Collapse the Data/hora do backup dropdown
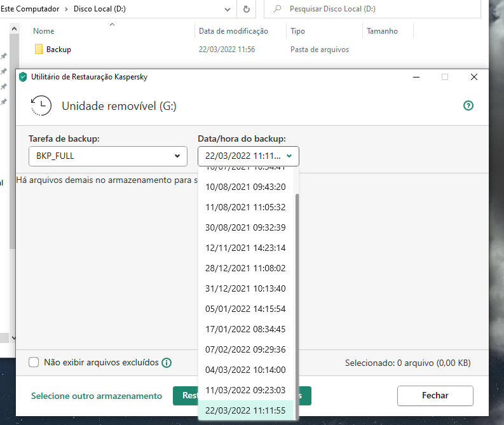This screenshot has height=425, width=504. (x=249, y=156)
